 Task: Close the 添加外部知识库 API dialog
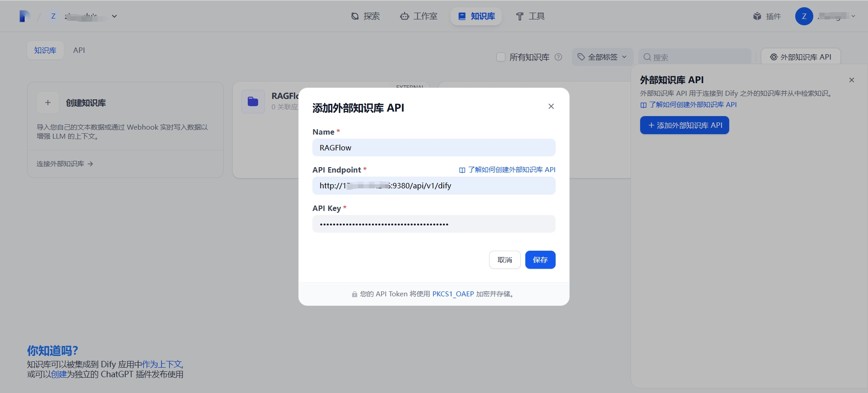551,106
